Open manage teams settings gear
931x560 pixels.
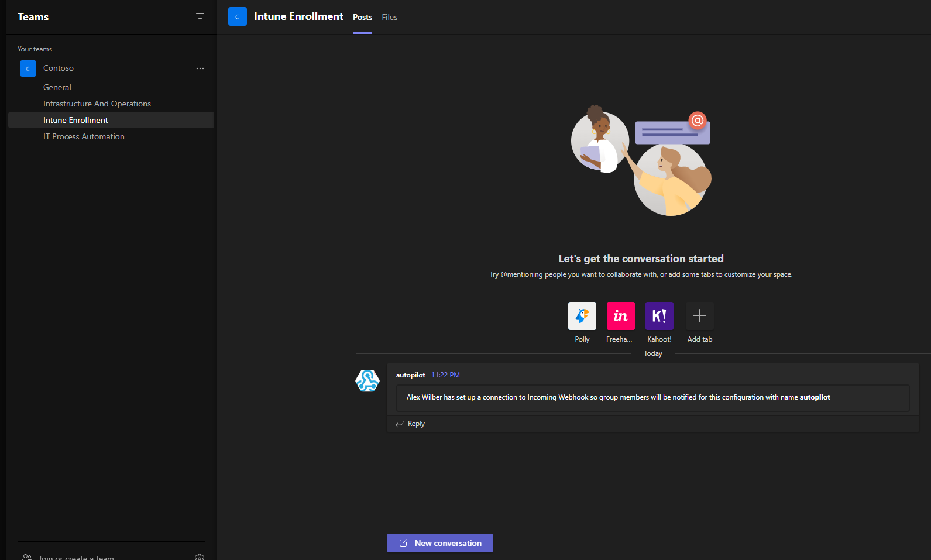coord(200,556)
